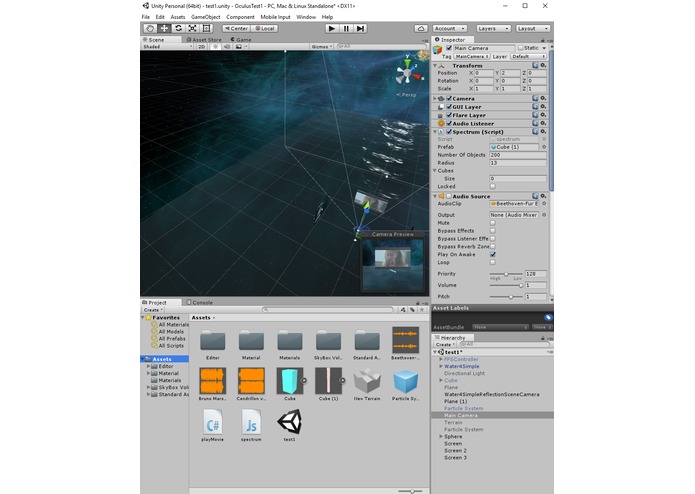Check the Mute checkbox
Viewport: 695px width, 494px height.
(492, 223)
